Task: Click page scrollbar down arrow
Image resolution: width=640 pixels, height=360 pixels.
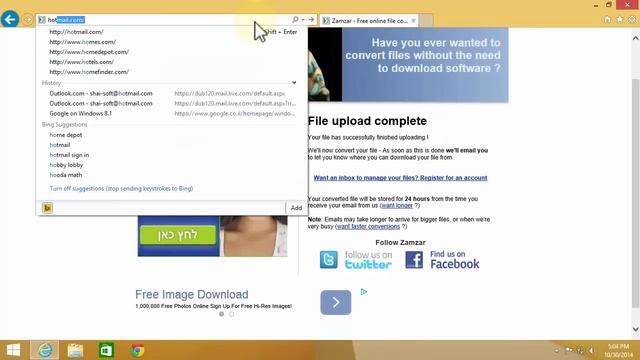Action: click(x=636, y=329)
